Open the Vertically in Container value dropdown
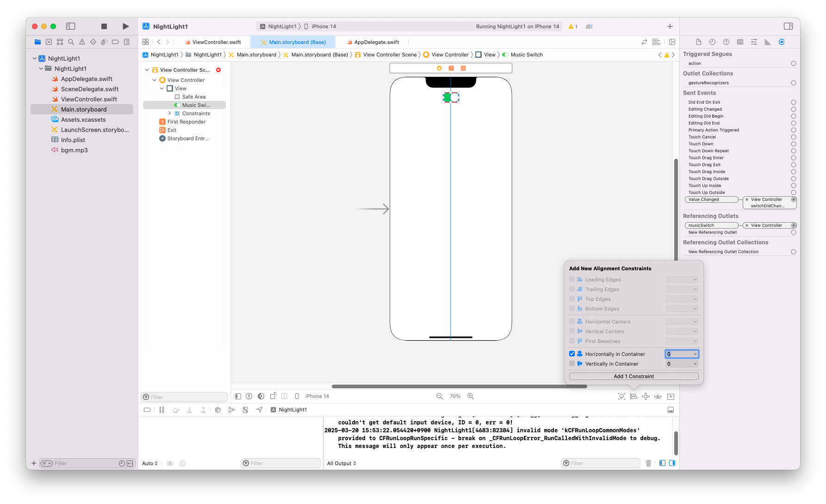 (x=695, y=364)
